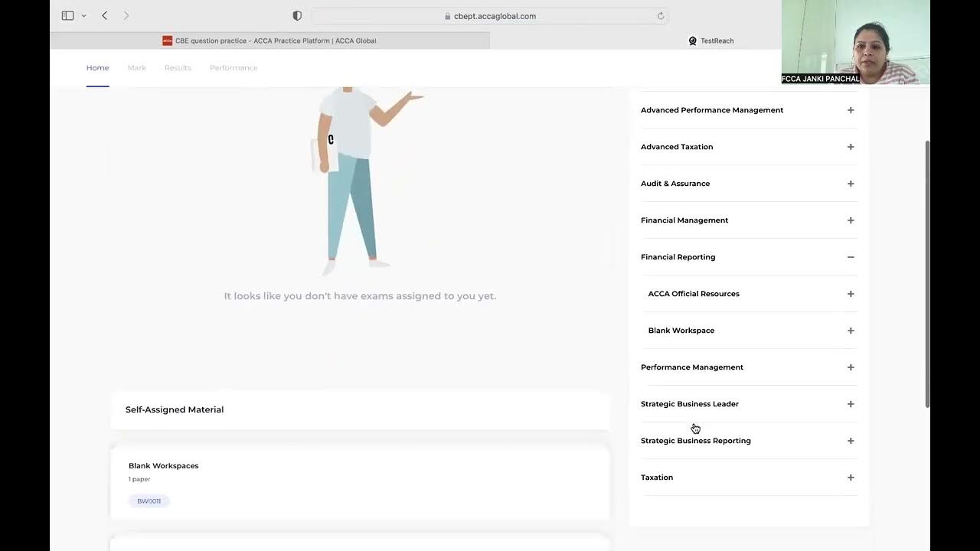Viewport: 980px width, 551px height.
Task: Click the cbept.accaglobal.com address bar
Action: click(x=490, y=16)
